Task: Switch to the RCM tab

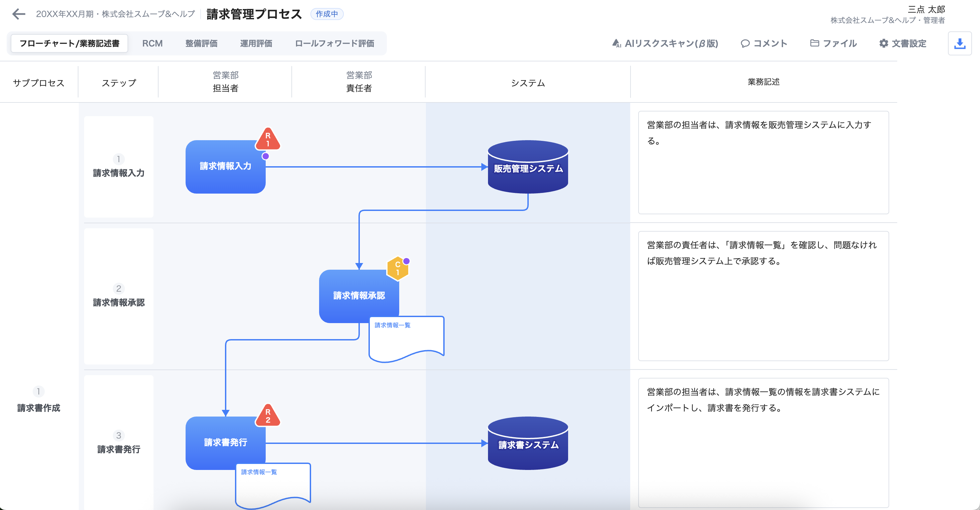Action: pyautogui.click(x=152, y=43)
